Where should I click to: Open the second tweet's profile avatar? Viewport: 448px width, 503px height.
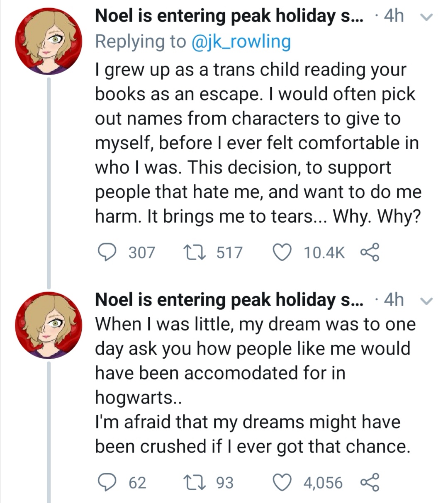click(x=49, y=325)
